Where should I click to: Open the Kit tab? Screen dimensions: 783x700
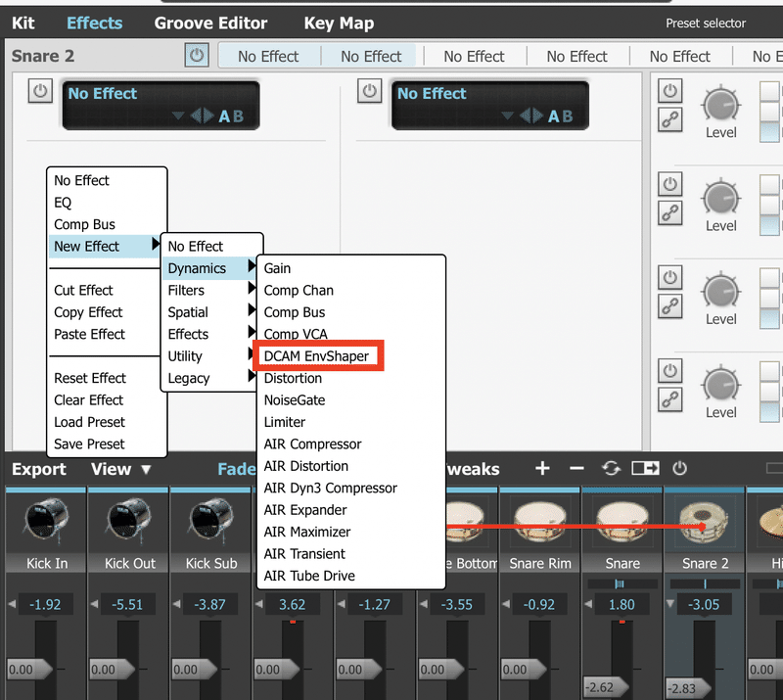point(23,23)
